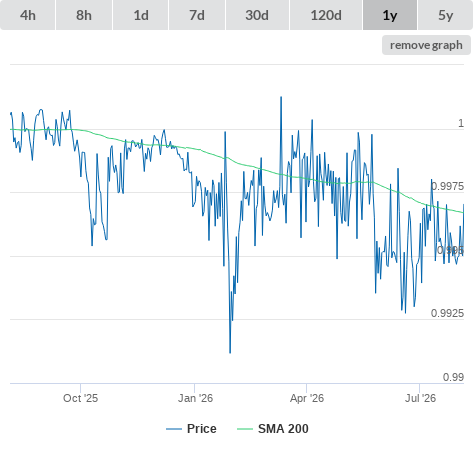Screen dimensions: 474x455
Task: Click the Jul '26 axis label
Action: 420,398
